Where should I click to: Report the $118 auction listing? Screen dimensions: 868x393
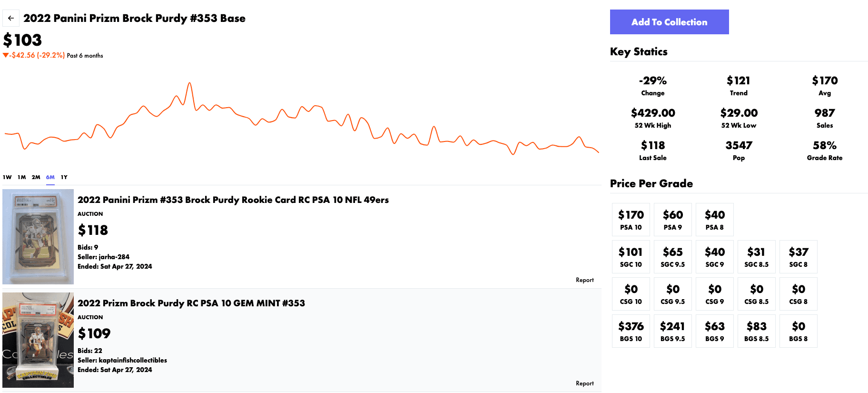tap(584, 280)
